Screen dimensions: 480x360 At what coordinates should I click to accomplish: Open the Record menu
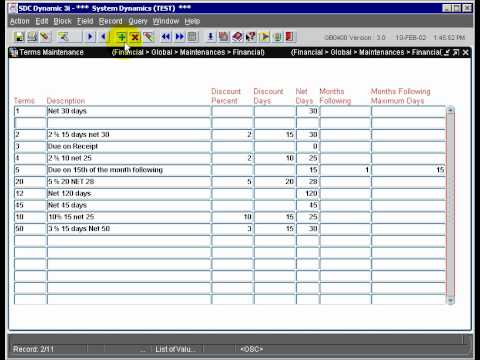pos(111,21)
